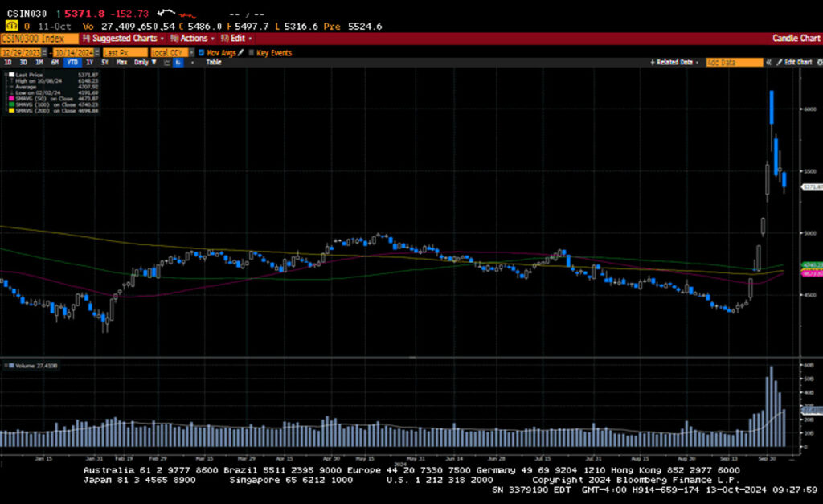The height and width of the screenshot is (504, 823).
Task: Click the end date calendar icon
Action: (x=96, y=53)
